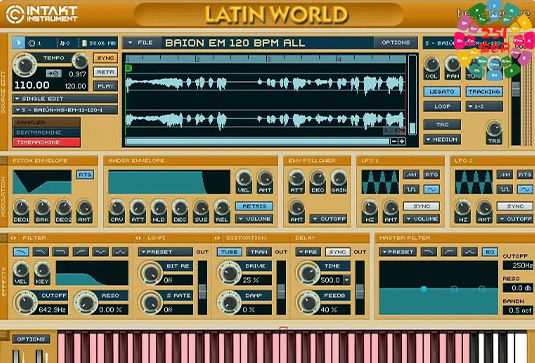Viewport: 535px width, 363px height.
Task: Open the Env Follower CUTOFF target dropdown
Action: coord(328,219)
